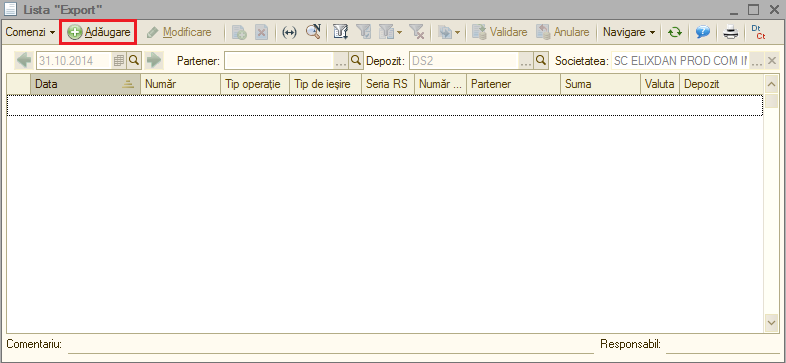This screenshot has width=786, height=363.
Task: Click the Validare button
Action: (x=500, y=32)
